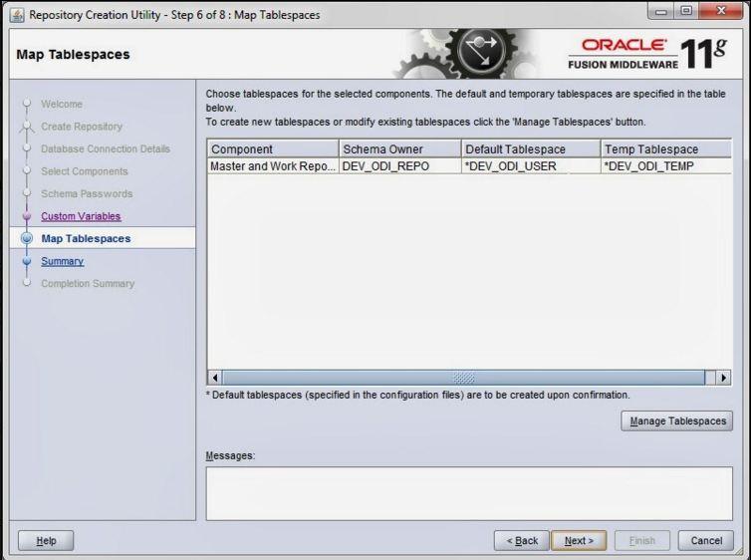The image size is (751, 560).
Task: Select the Default Tablespace column header
Action: tap(531, 149)
